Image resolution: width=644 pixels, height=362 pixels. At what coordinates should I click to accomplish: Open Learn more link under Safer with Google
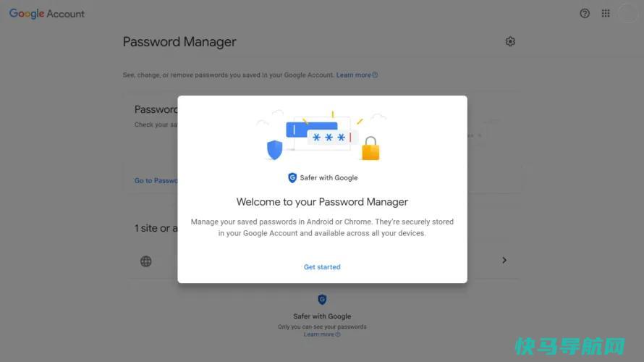coord(322,334)
